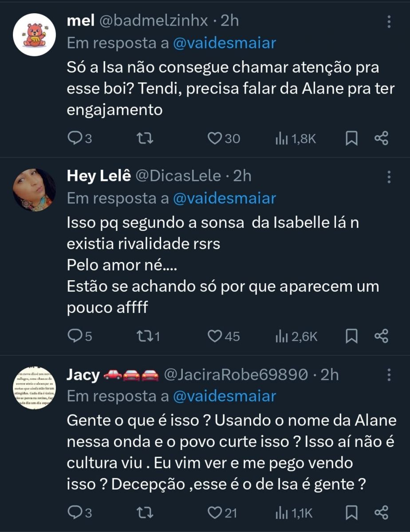Bookmark Jacy's tweet

[x=351, y=513]
